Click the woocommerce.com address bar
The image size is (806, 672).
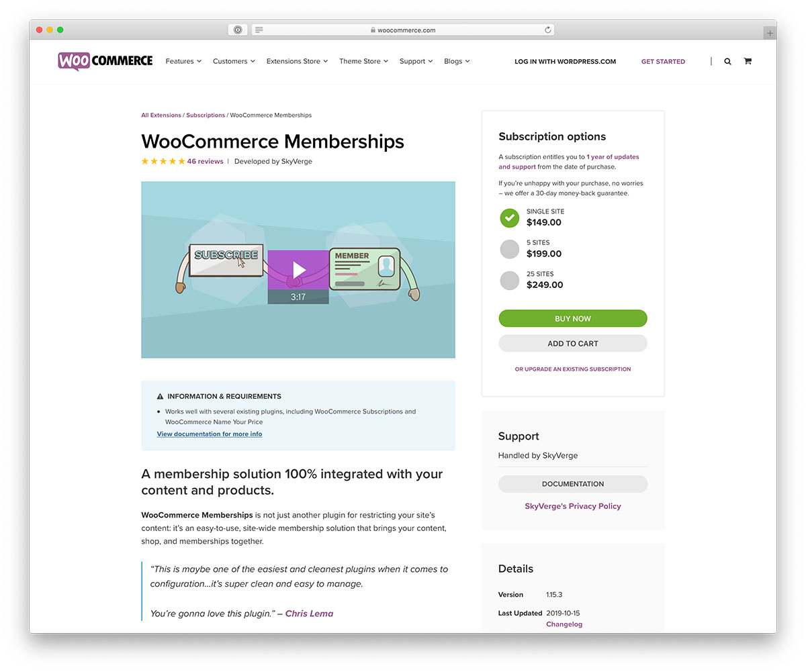(x=403, y=30)
